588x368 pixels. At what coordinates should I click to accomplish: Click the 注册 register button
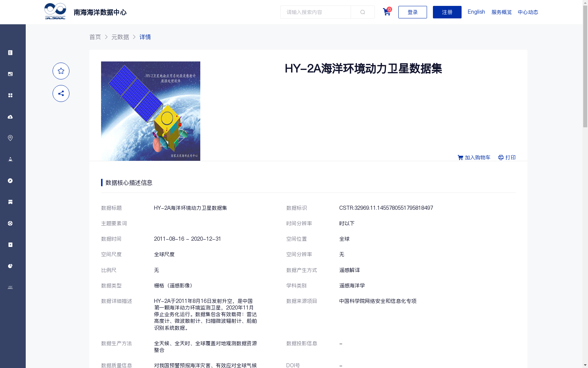click(447, 12)
